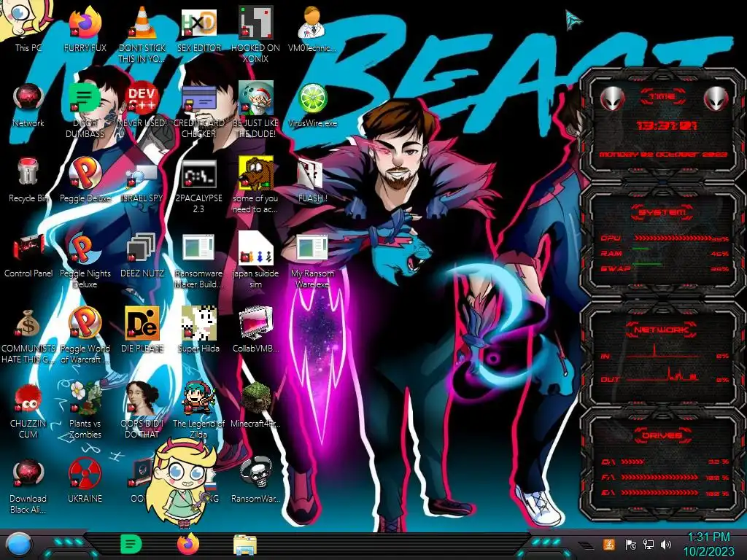Select the Minecraft4Fr... grass block icon

tap(255, 405)
